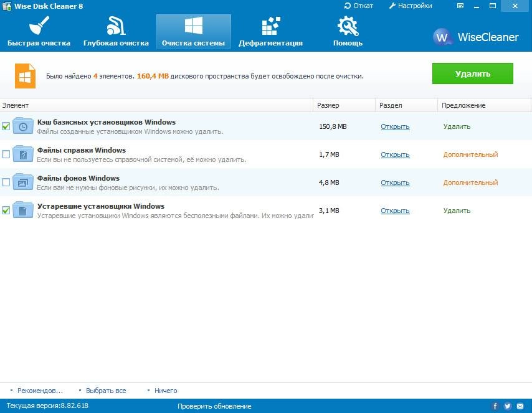Viewport: 532px width, 413px height.
Task: Click the orange Windows file icon
Action: [25, 76]
